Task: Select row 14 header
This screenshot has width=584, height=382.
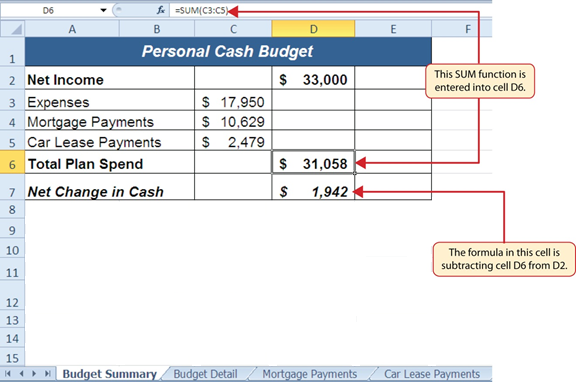Action: click(12, 338)
